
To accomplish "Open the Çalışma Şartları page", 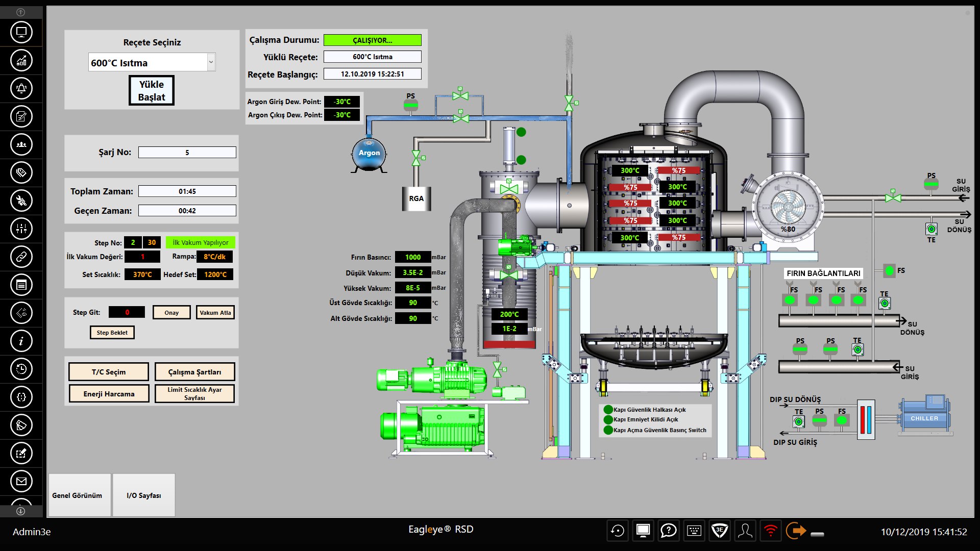I will pos(195,372).
